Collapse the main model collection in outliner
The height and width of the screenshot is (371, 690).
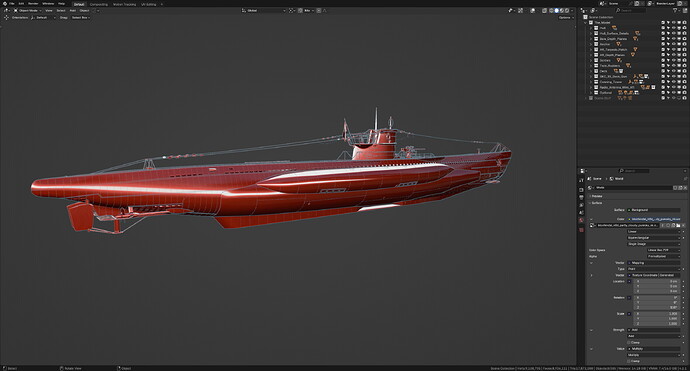coord(585,22)
